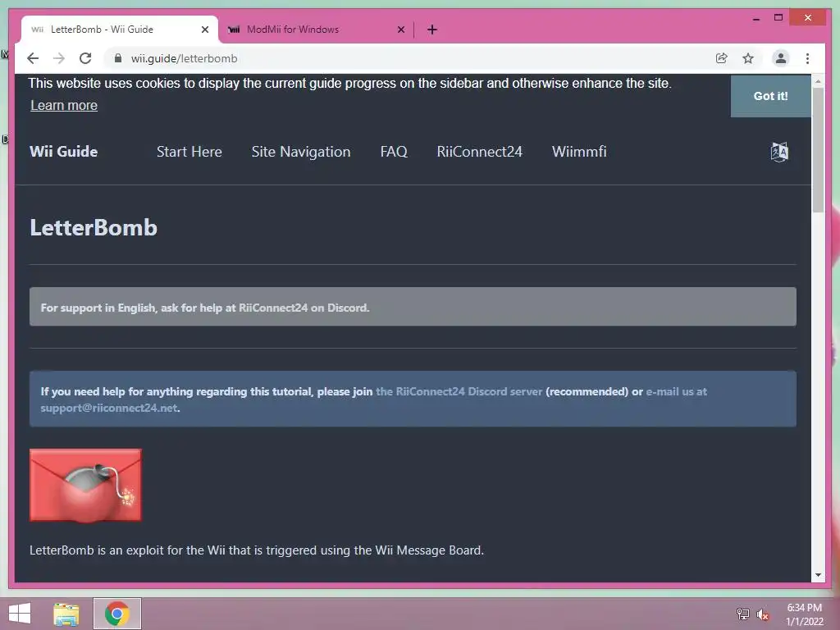The height and width of the screenshot is (630, 840).
Task: Open the network tray icon
Action: (x=743, y=614)
